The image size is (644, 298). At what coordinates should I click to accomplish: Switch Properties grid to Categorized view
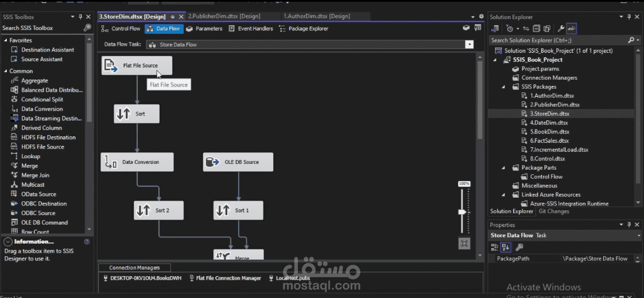[495, 247]
